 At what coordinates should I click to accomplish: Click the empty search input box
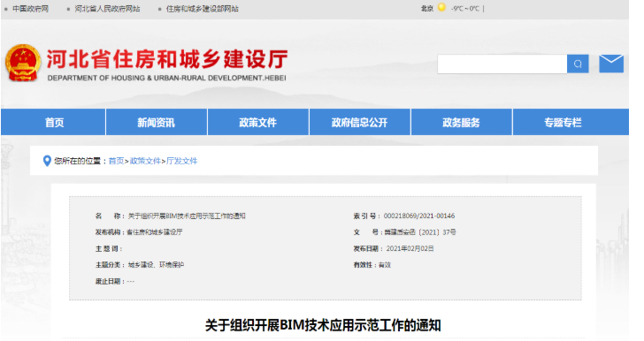502,64
